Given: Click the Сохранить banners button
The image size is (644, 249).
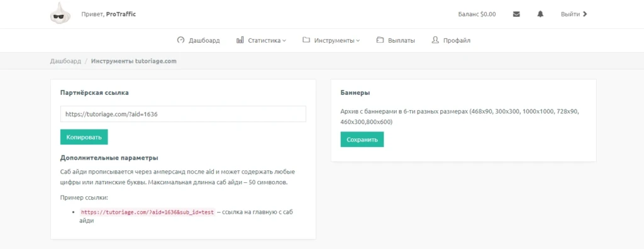Looking at the screenshot, I should click(362, 140).
